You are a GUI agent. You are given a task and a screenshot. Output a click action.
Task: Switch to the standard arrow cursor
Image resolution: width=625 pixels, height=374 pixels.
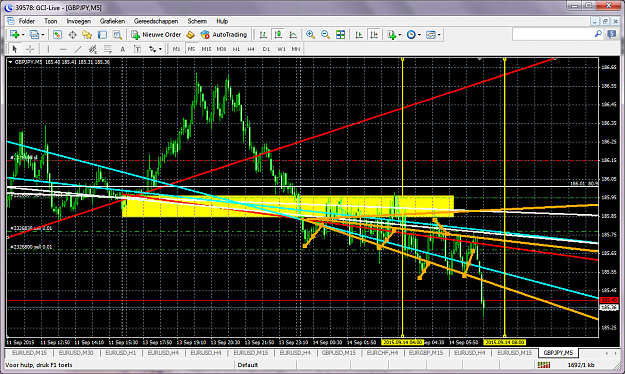[x=15, y=49]
